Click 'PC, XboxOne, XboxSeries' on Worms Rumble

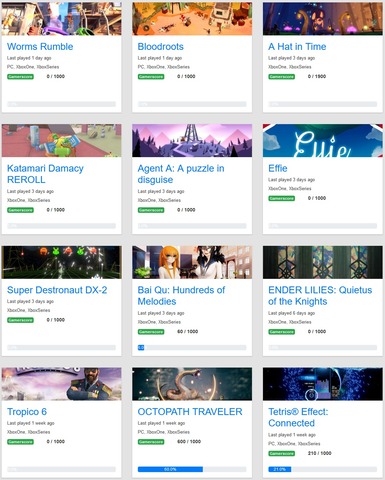(33, 67)
